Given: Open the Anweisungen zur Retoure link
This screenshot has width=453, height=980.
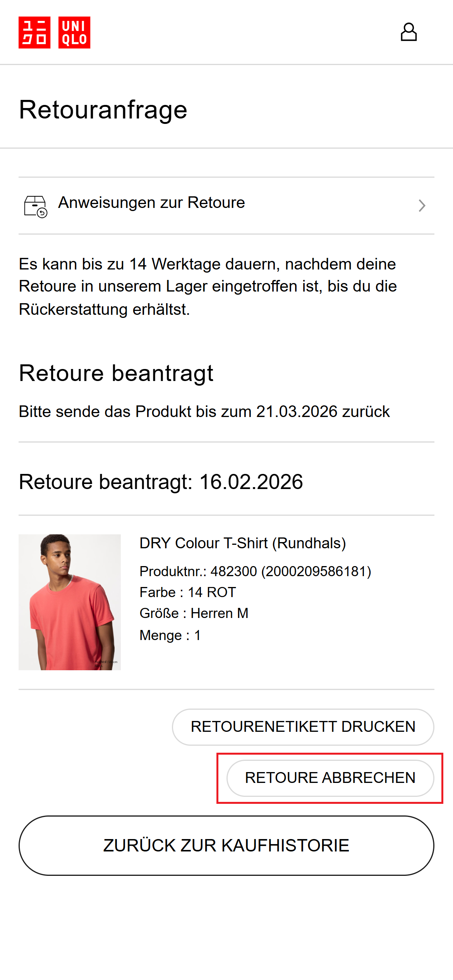Looking at the screenshot, I should [151, 203].
